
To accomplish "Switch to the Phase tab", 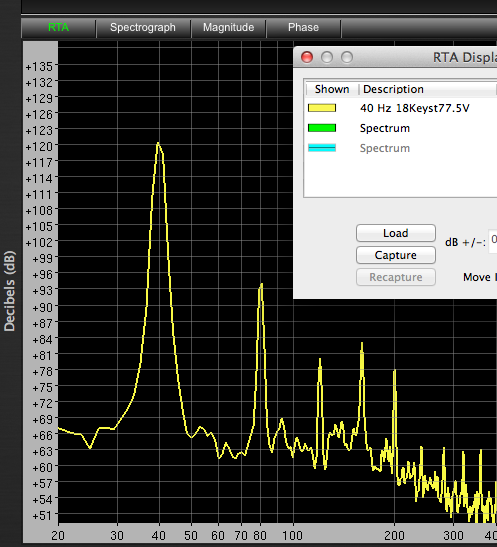I will tap(303, 28).
